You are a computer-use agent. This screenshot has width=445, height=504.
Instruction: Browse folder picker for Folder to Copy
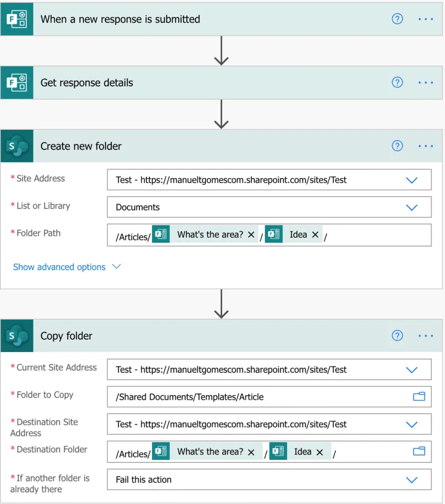tap(419, 397)
